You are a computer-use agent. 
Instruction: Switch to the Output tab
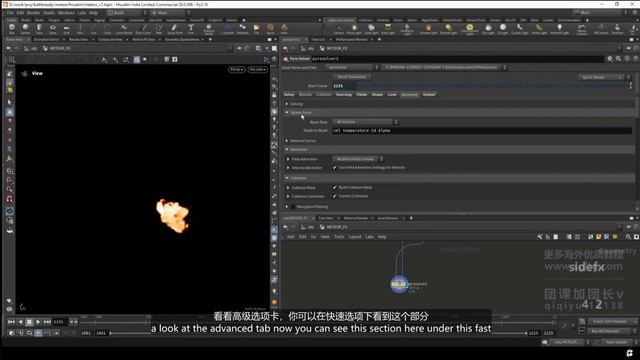point(429,95)
